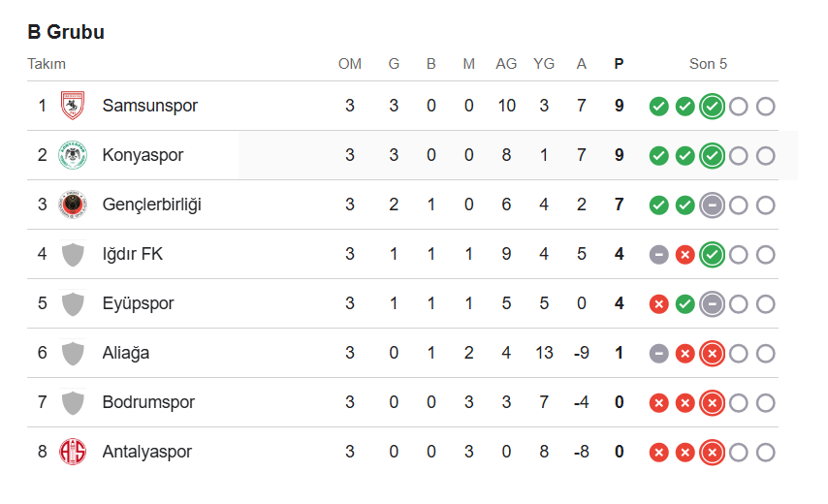Click the AG goals-for column header
828x504 pixels.
pos(506,64)
